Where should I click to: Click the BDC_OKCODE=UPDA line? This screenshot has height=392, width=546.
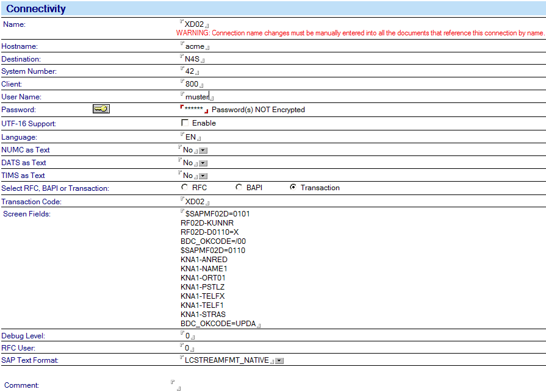[218, 324]
